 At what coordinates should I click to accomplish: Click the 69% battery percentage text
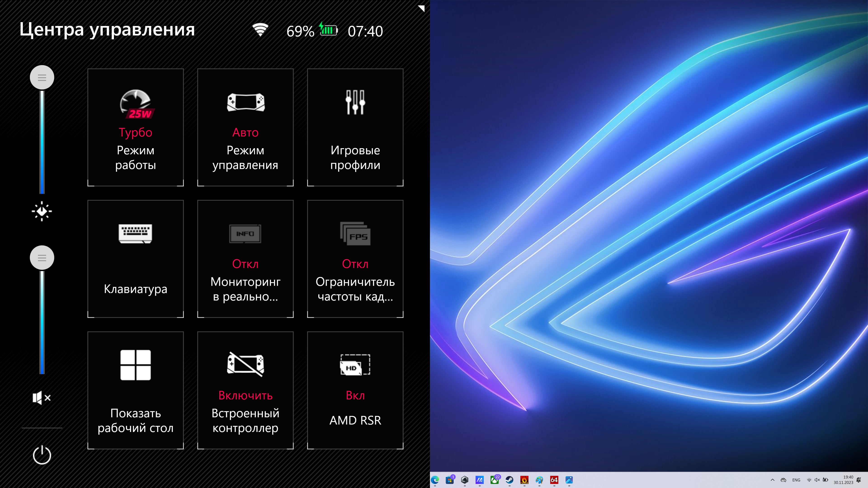coord(300,31)
